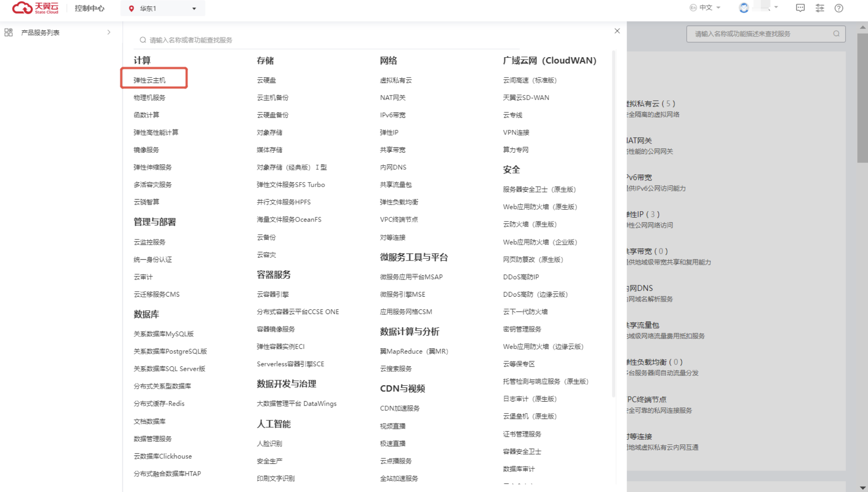Open 统一身份认证 link
This screenshot has height=492, width=868.
pyautogui.click(x=153, y=259)
